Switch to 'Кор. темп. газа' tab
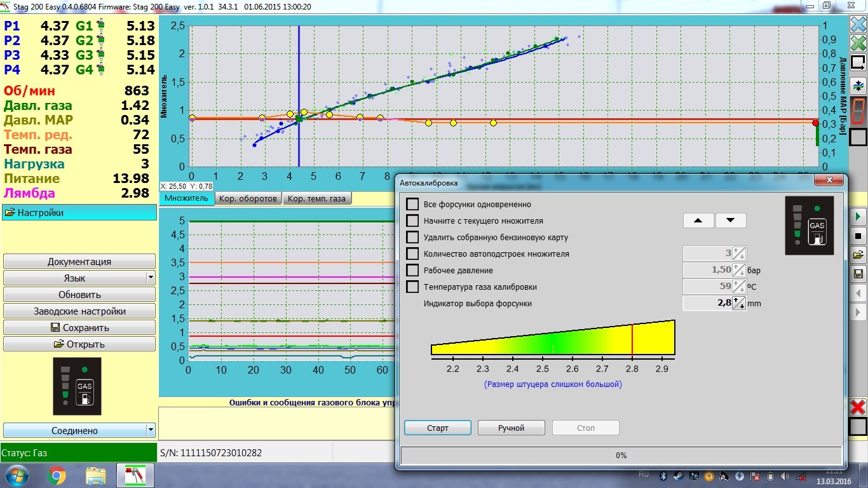 317,198
